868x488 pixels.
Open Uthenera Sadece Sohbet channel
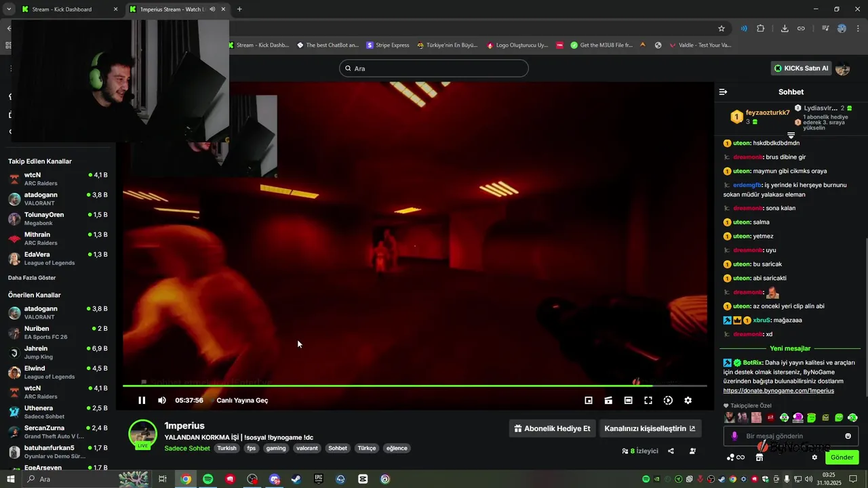pyautogui.click(x=58, y=412)
